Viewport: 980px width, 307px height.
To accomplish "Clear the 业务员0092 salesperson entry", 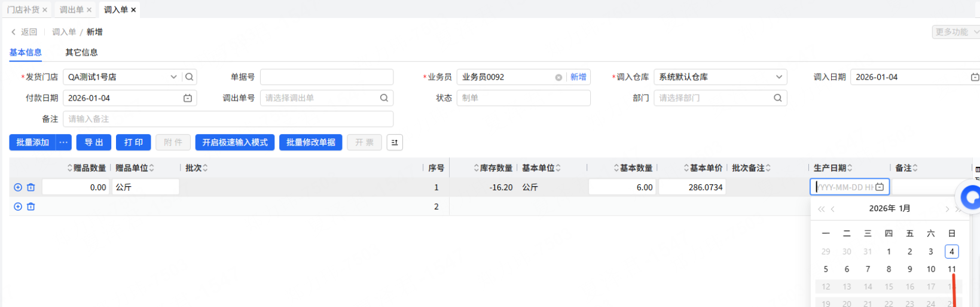I will [x=558, y=77].
